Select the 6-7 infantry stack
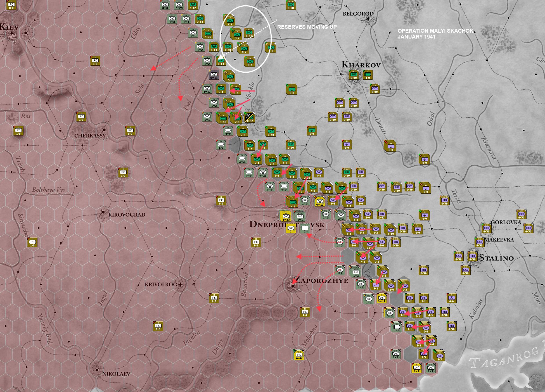Screen dimensions: 545x392 tap(250, 145)
